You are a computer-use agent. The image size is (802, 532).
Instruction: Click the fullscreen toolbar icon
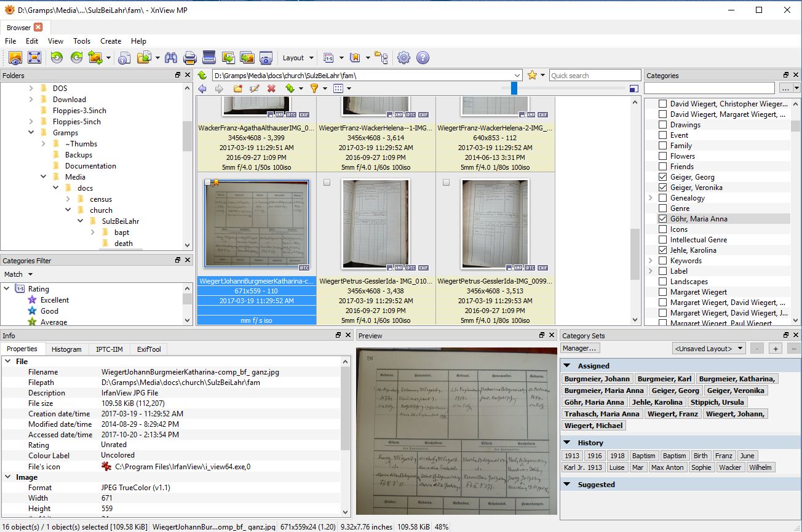tap(34, 58)
